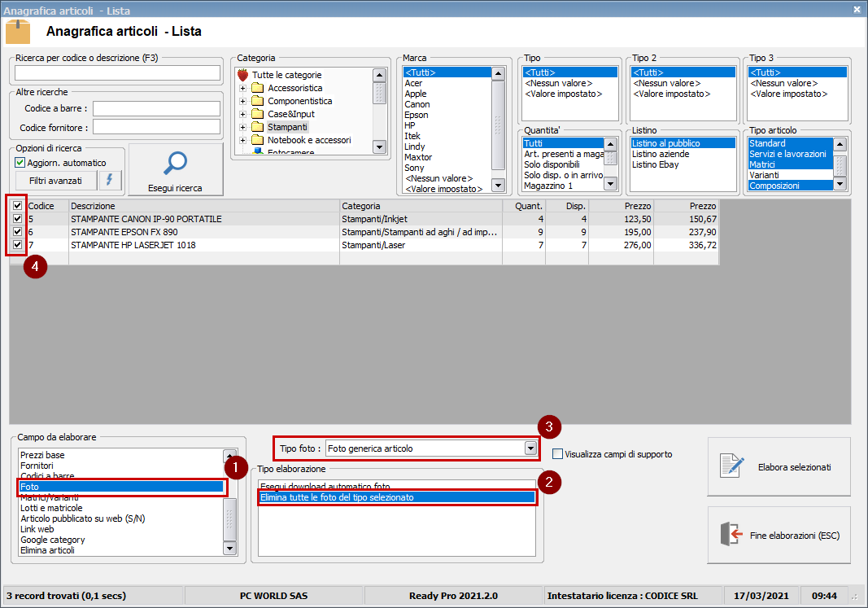
Task: Click the Case&Input folder icon
Action: 257,114
